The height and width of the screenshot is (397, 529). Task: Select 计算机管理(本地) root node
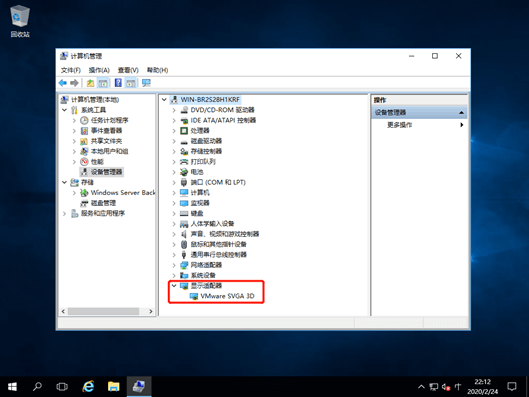95,100
